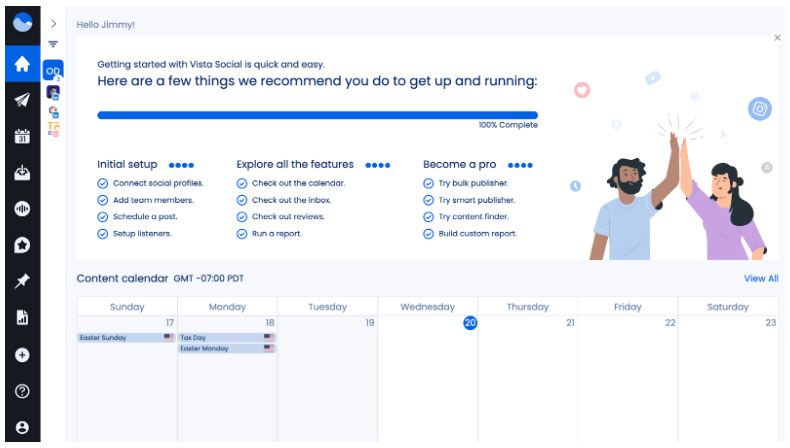Open the Listening waveform icon

22,209
